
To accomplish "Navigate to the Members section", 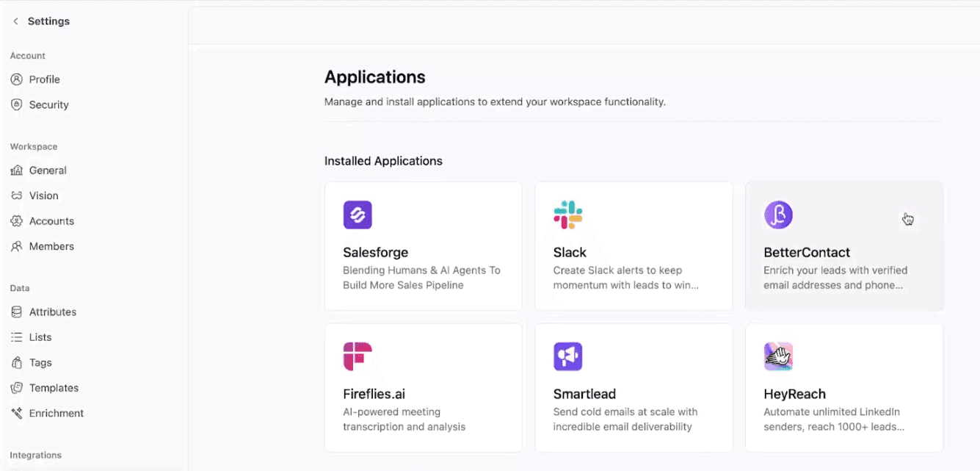I will tap(51, 246).
